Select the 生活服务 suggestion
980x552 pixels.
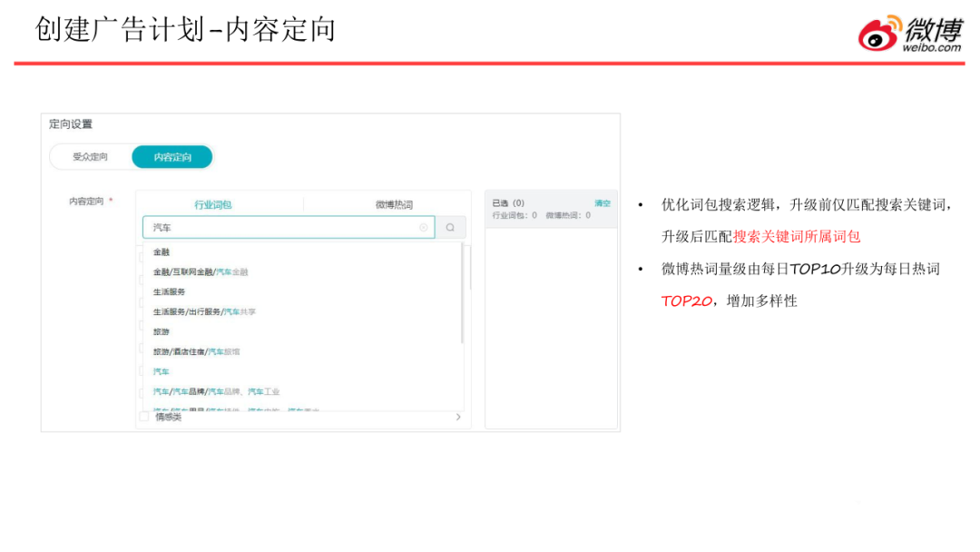[169, 292]
